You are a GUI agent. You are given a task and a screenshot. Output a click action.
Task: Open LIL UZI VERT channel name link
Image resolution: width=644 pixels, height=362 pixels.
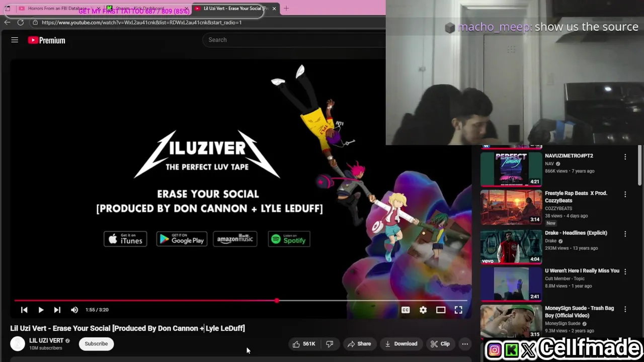(x=46, y=340)
